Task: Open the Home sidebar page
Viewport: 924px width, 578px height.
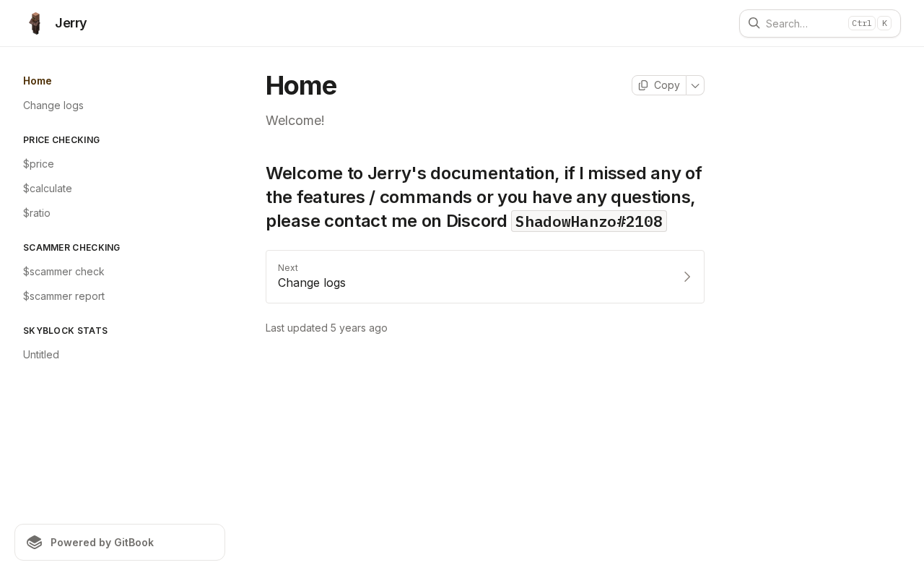Action: tap(38, 81)
